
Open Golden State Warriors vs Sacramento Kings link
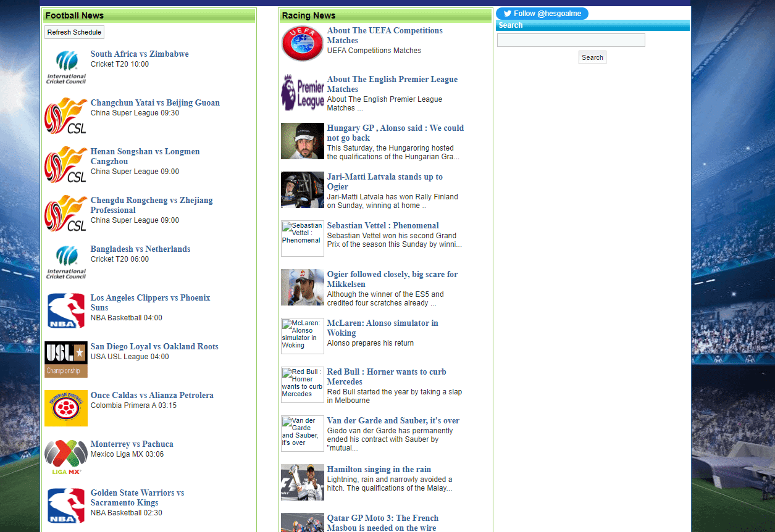[137, 497]
